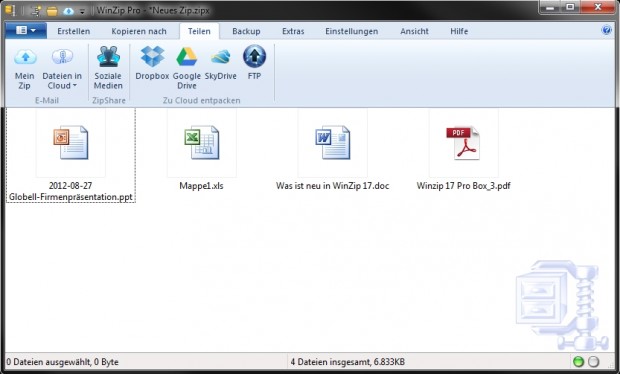Click the cloud quick access toolbar icon
The width and height of the screenshot is (620, 374).
click(x=68, y=11)
